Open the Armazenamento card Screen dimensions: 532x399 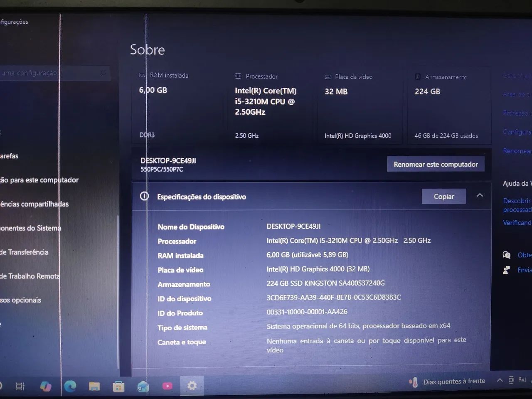click(449, 106)
